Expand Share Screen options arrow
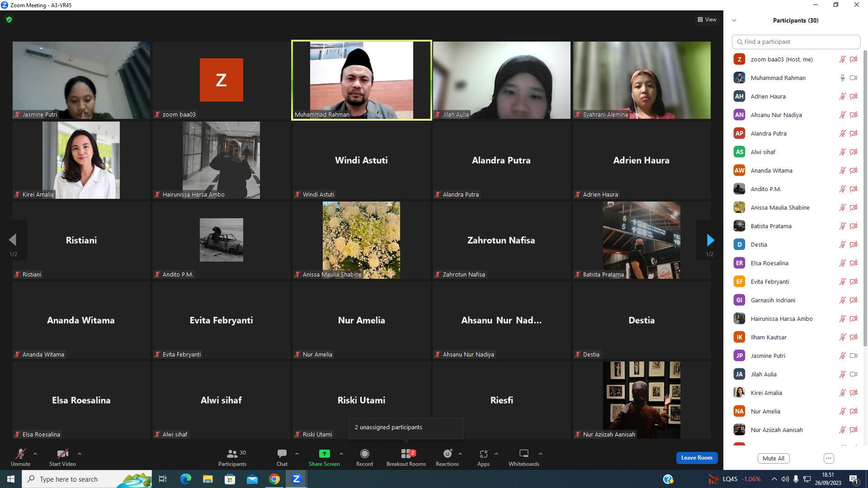 coord(341,454)
